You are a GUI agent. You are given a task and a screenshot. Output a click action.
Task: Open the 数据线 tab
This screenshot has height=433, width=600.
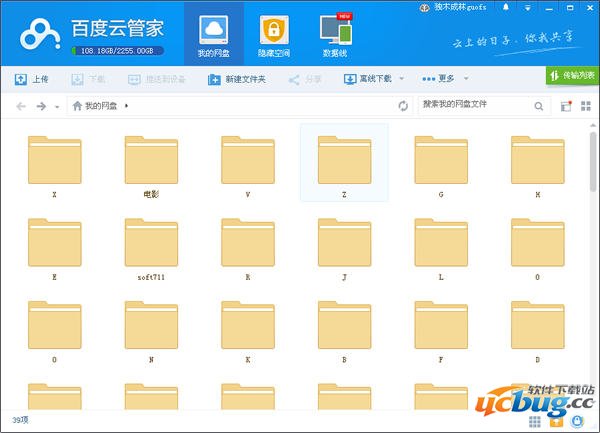coord(335,35)
